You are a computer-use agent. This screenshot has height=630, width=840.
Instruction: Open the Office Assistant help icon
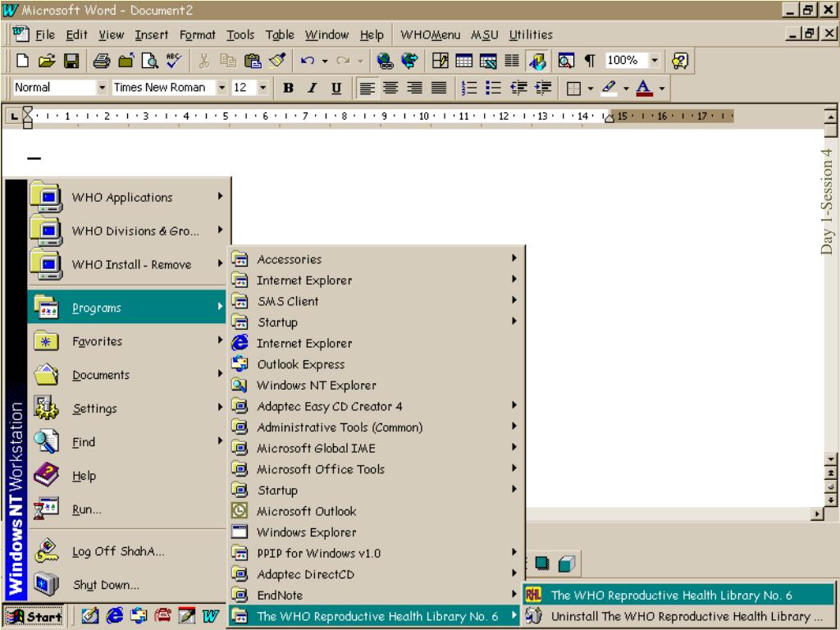(x=679, y=61)
